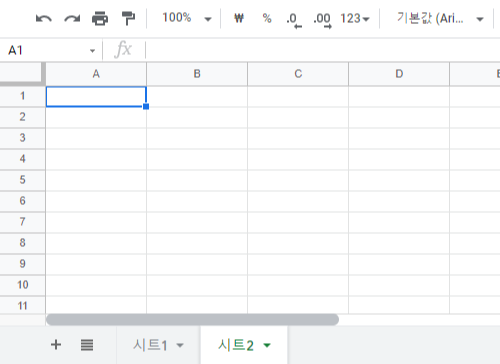Click cell B2
Image resolution: width=500 pixels, height=364 pixels.
pyautogui.click(x=197, y=118)
